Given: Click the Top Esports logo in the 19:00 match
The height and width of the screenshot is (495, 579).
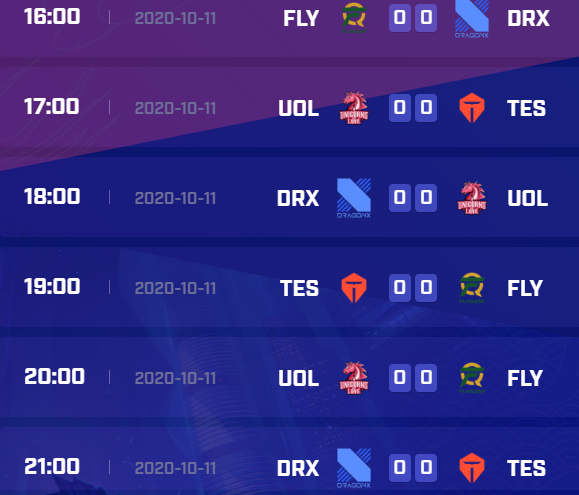Looking at the screenshot, I should [x=354, y=288].
